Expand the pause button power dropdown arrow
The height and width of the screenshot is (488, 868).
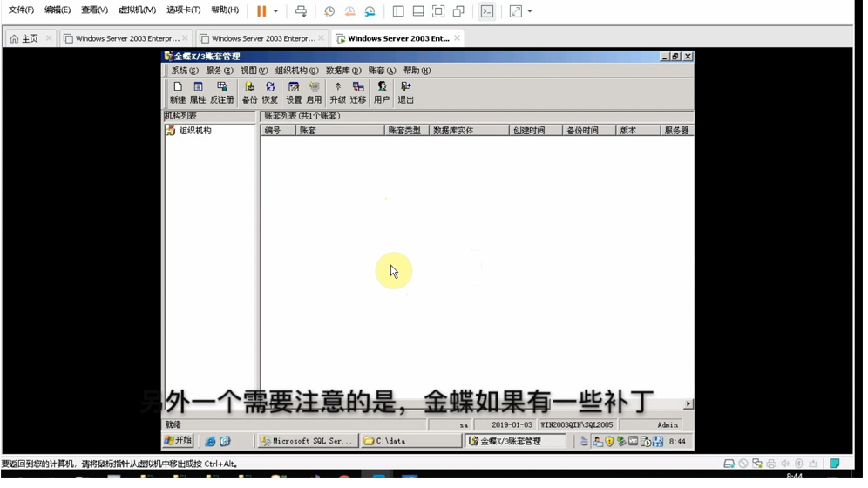click(275, 11)
